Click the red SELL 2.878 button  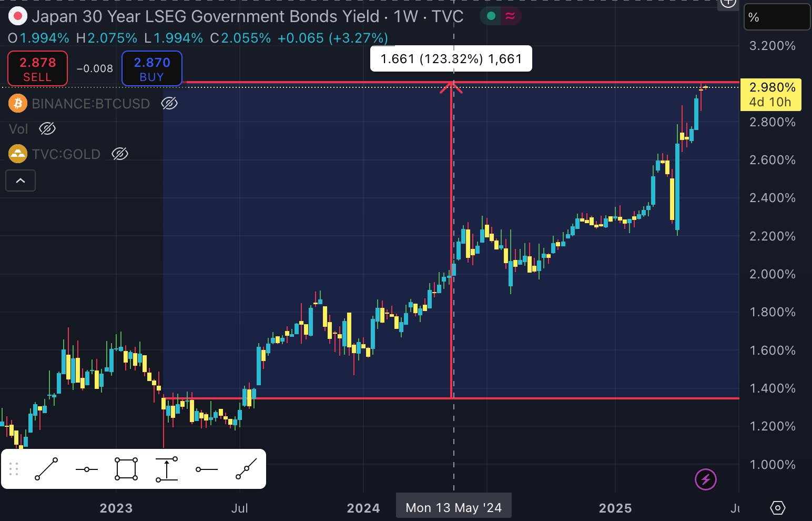click(x=37, y=68)
